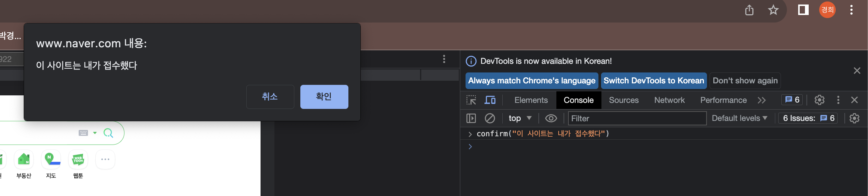The width and height of the screenshot is (868, 196).
Task: Open the top JavaScript context dropdown
Action: [x=520, y=118]
